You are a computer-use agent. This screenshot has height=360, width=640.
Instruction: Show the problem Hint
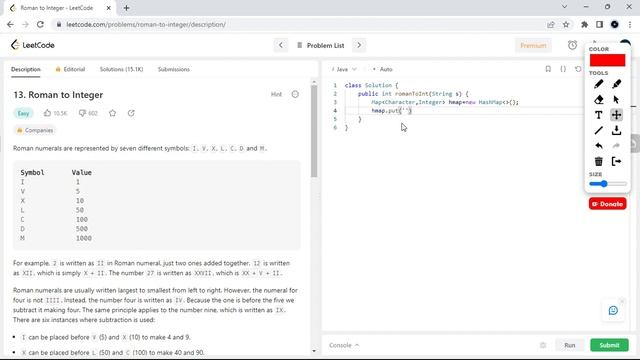(x=276, y=94)
